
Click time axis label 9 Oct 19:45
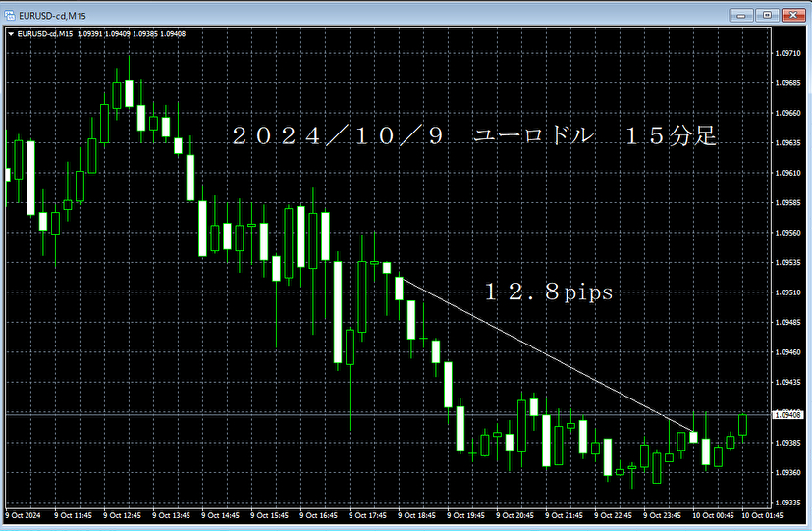[x=466, y=516]
